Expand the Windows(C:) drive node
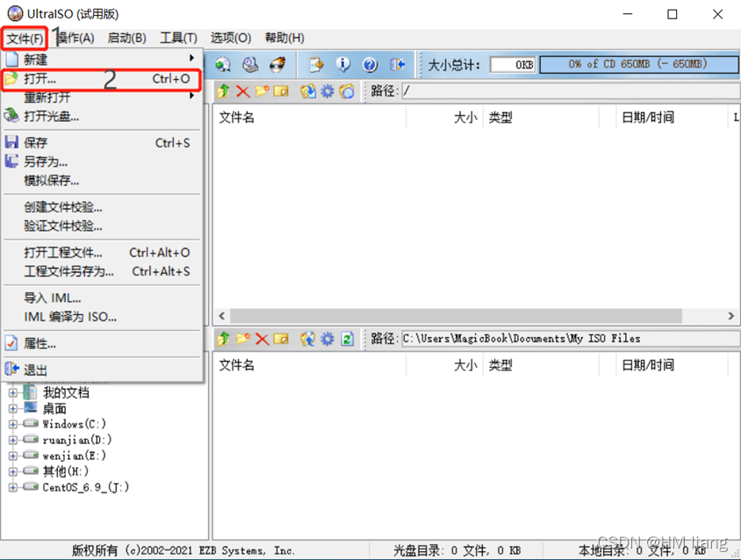 click(x=13, y=424)
